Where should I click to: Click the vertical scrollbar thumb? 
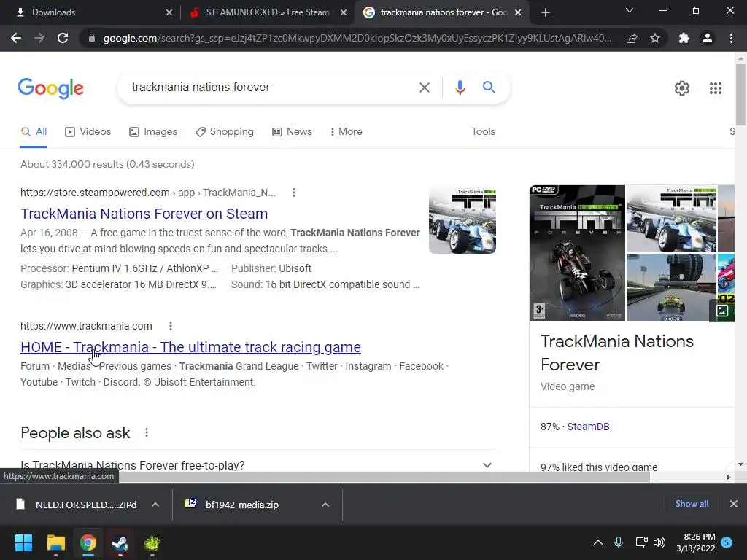coord(740,94)
